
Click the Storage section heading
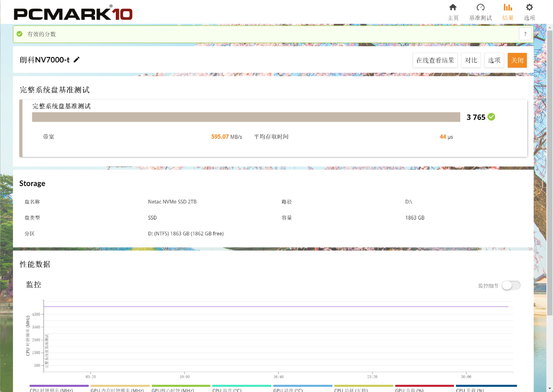(x=32, y=184)
